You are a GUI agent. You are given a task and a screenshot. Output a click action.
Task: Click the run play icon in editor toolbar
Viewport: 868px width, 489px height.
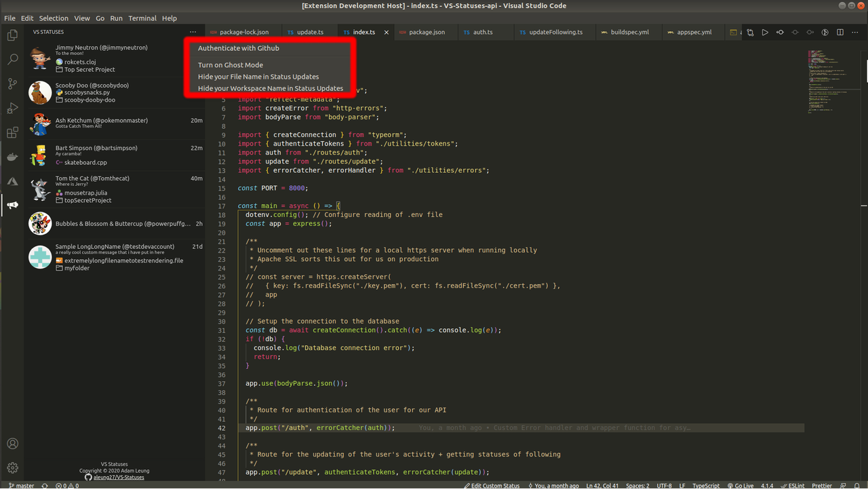(765, 32)
